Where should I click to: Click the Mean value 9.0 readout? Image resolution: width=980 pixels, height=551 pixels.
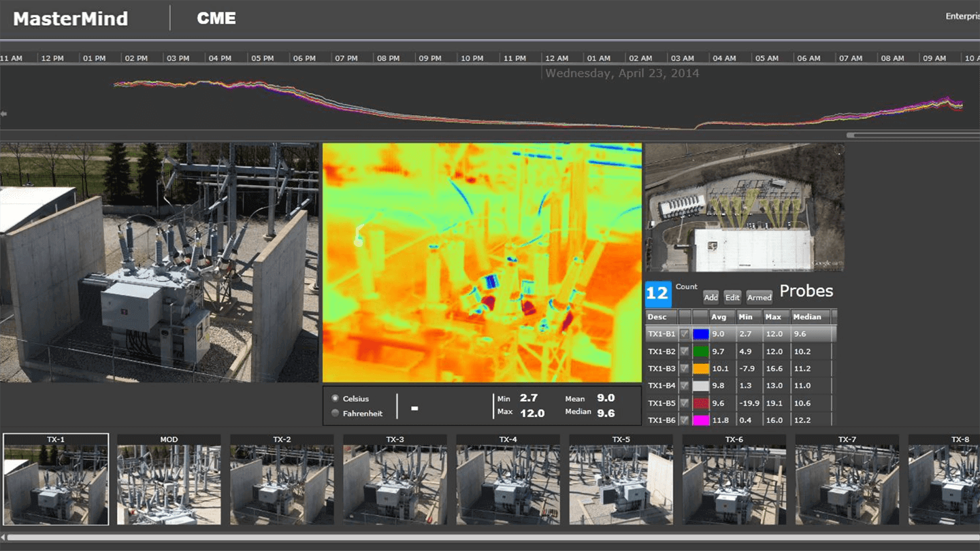[x=606, y=399]
